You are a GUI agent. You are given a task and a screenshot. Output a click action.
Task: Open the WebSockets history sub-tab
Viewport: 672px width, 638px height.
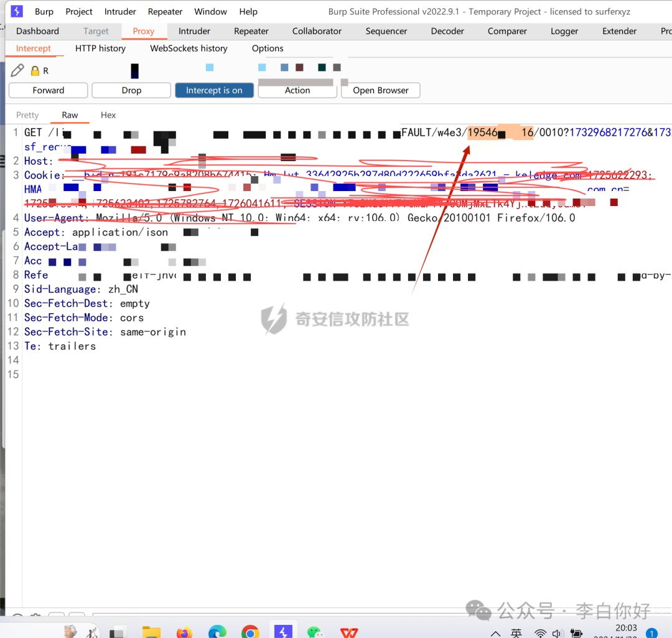[x=189, y=49]
